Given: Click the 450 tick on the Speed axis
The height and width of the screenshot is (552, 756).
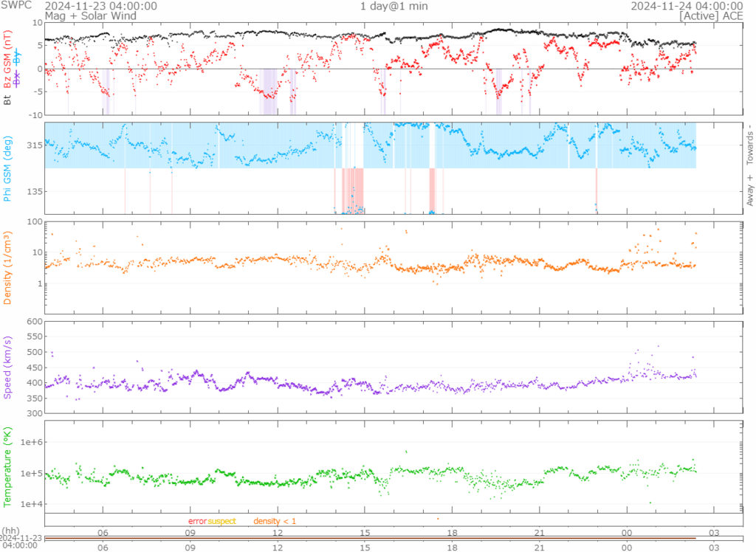Looking at the screenshot, I should (x=35, y=368).
